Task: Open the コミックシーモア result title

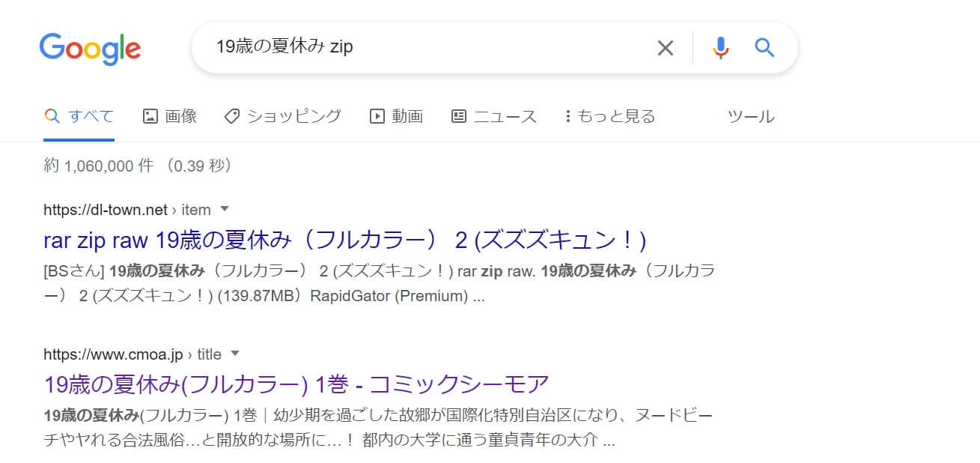Action: click(296, 384)
